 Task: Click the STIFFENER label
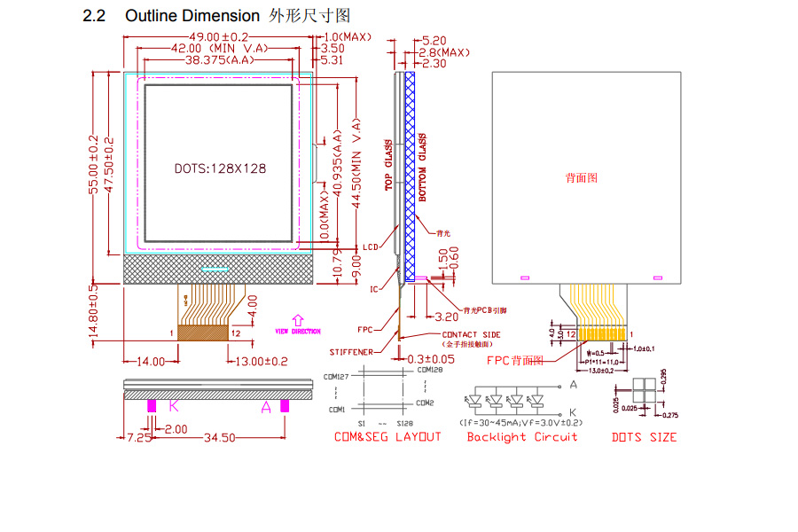pos(351,352)
